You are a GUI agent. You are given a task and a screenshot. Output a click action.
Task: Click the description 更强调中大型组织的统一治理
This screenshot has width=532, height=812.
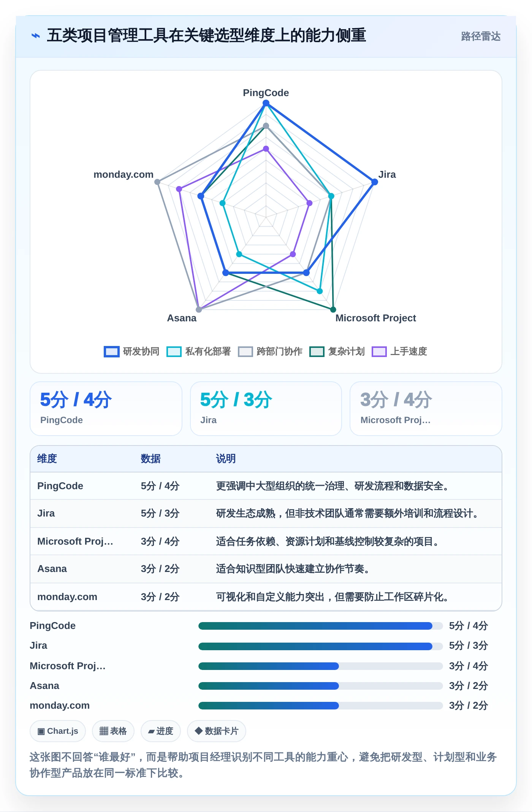[332, 486]
